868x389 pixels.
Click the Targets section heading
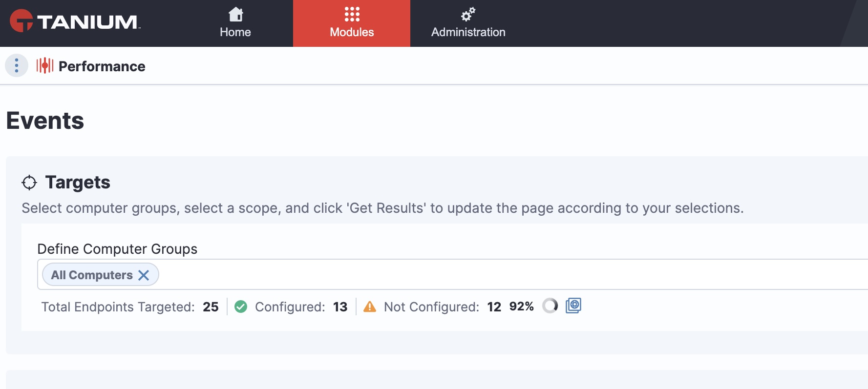point(78,182)
